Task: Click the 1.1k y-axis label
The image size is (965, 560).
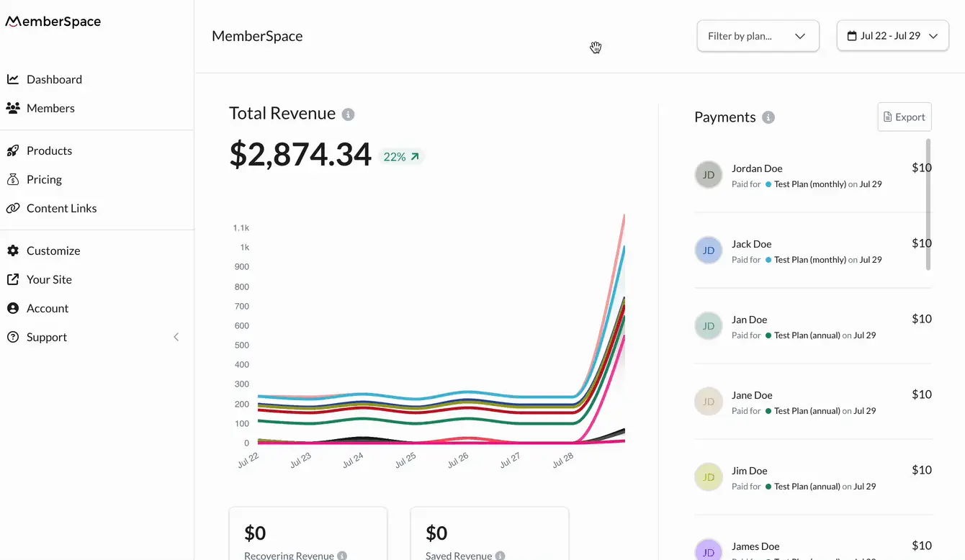Action: click(x=241, y=227)
